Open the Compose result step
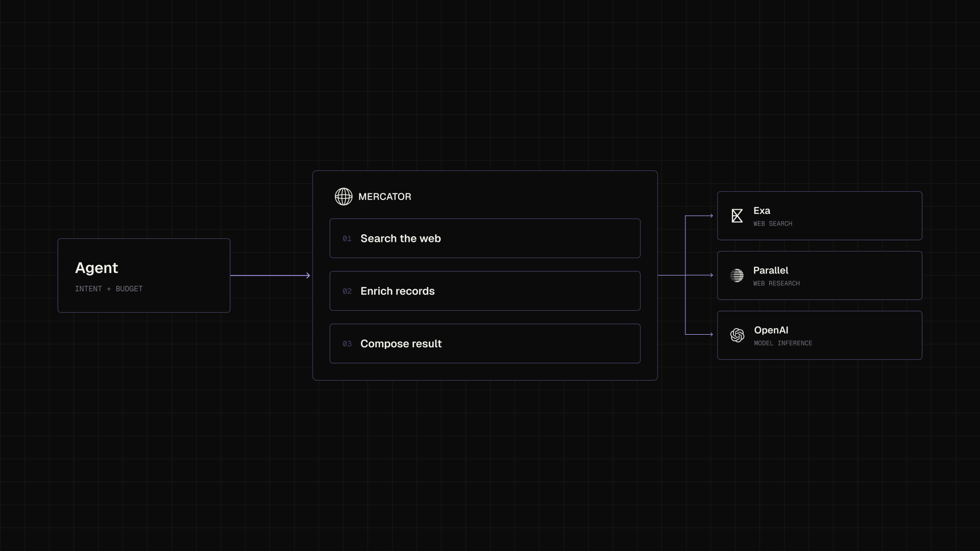The height and width of the screenshot is (551, 980). pyautogui.click(x=485, y=343)
